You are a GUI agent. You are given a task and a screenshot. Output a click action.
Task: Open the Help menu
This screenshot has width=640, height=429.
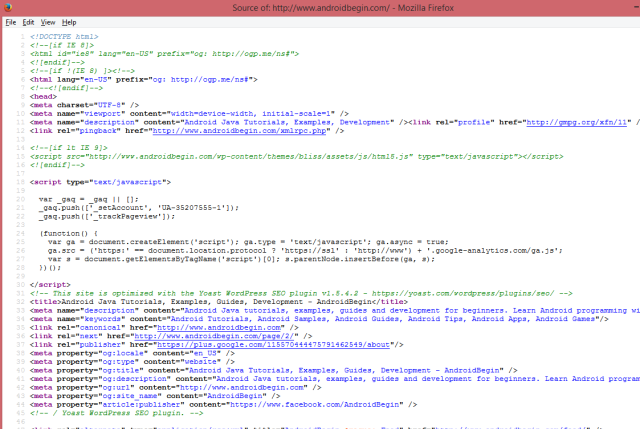tap(69, 22)
